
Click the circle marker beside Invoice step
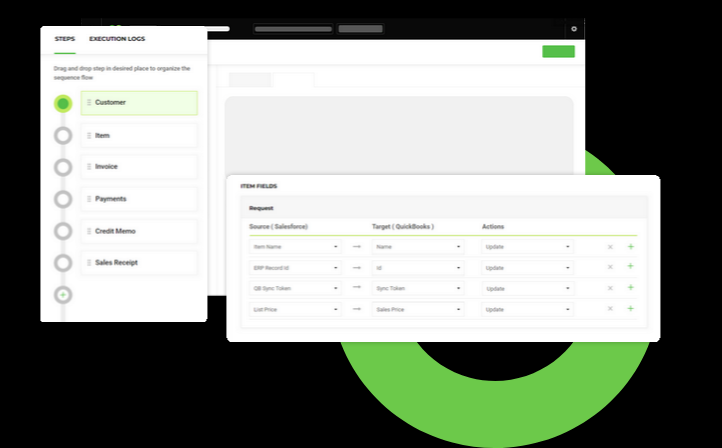pyautogui.click(x=63, y=168)
